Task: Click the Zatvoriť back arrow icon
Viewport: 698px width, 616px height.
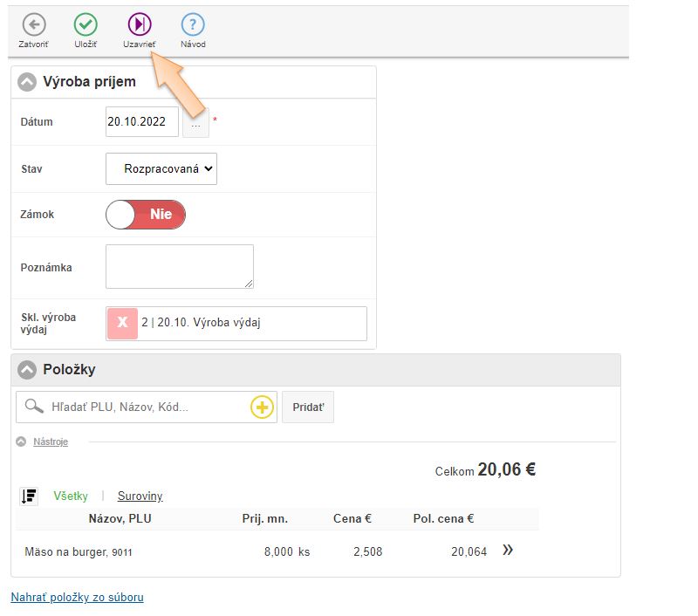Action: [x=33, y=24]
